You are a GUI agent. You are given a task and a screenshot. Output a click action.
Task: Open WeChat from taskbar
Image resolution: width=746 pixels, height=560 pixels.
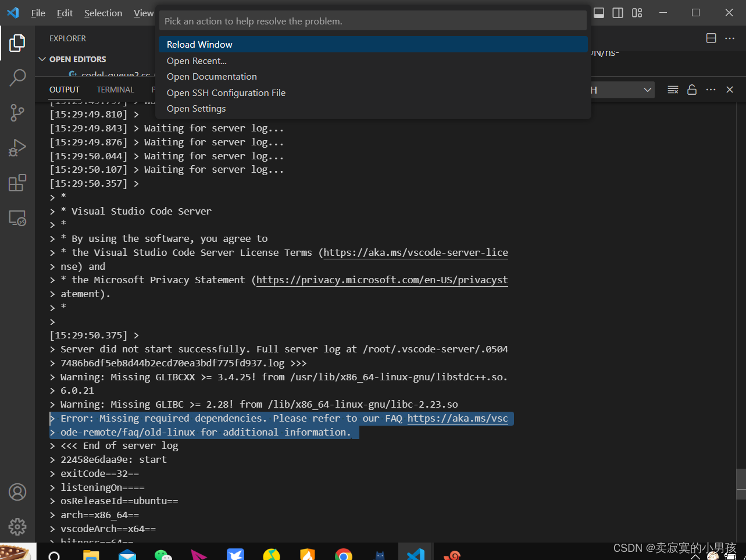(163, 555)
